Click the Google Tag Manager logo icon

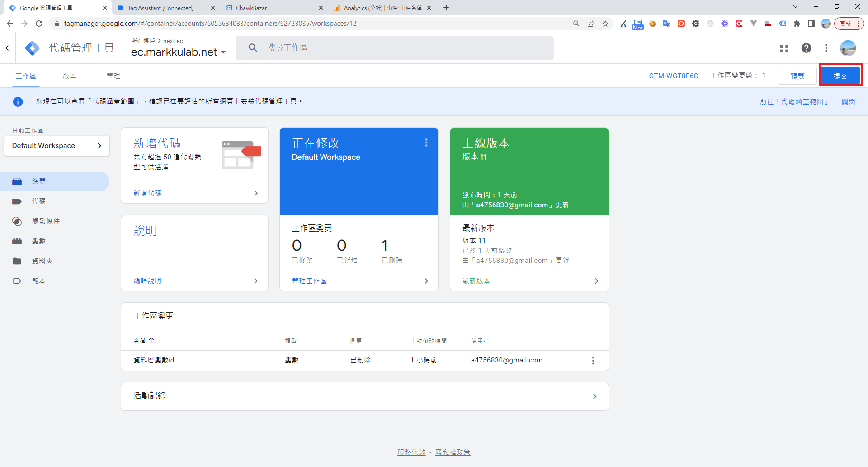(x=32, y=48)
